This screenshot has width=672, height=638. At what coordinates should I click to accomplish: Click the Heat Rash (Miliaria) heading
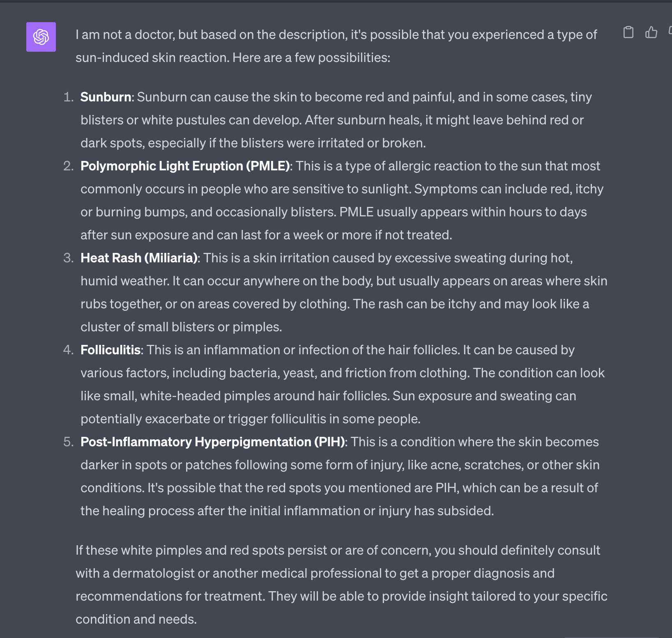[x=139, y=258]
